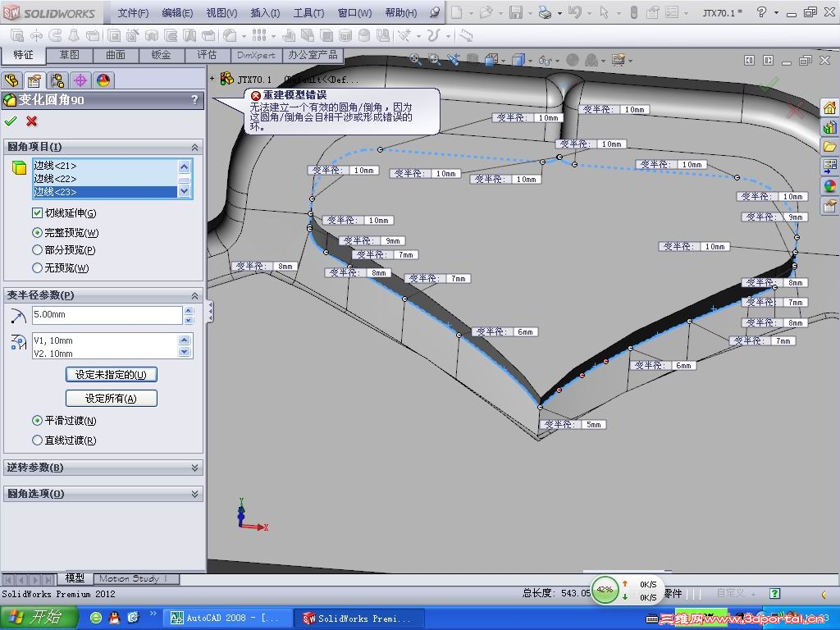
Task: Click the View Orientation cube icon
Action: 492,59
